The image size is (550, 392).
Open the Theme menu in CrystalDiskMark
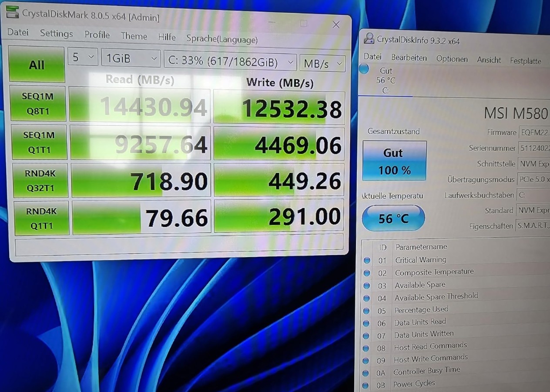(x=134, y=36)
